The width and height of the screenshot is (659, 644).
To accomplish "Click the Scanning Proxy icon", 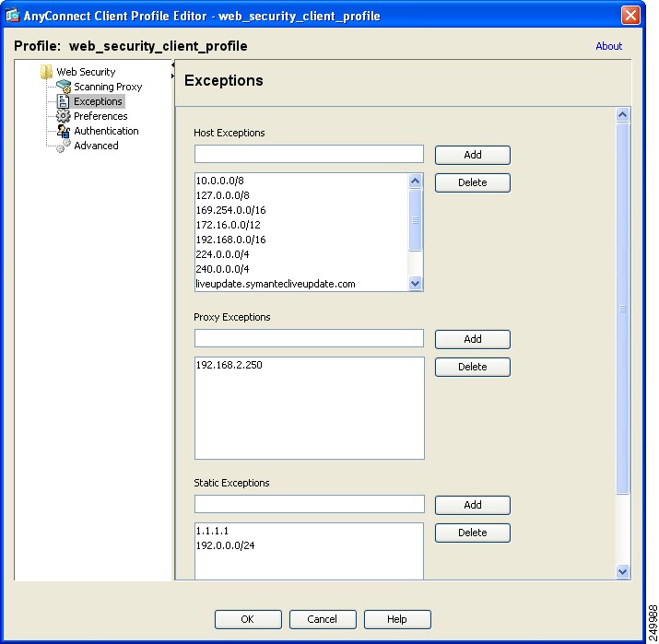I will pos(64,87).
